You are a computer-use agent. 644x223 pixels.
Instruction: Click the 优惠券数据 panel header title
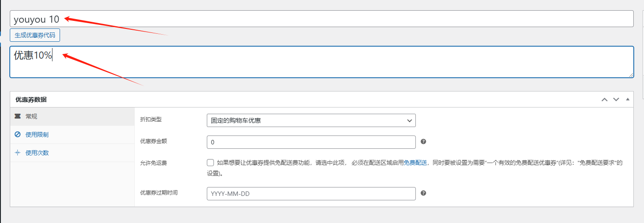[31, 100]
